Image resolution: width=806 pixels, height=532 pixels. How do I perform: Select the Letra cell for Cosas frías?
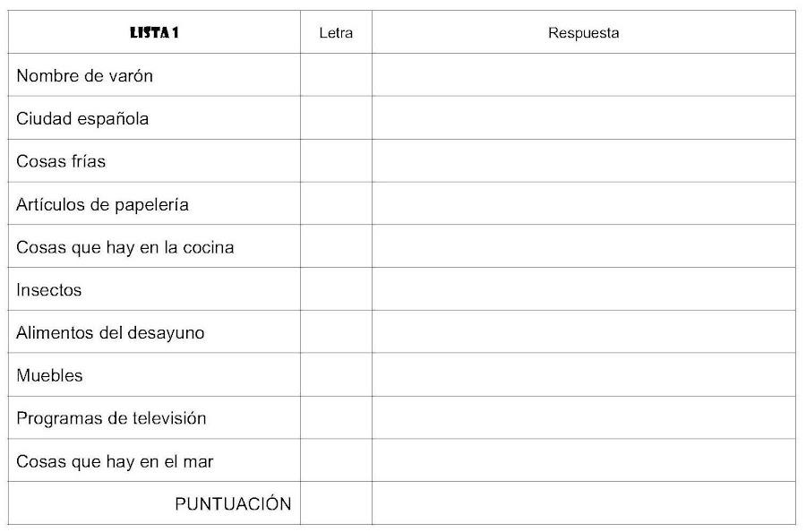pyautogui.click(x=336, y=161)
